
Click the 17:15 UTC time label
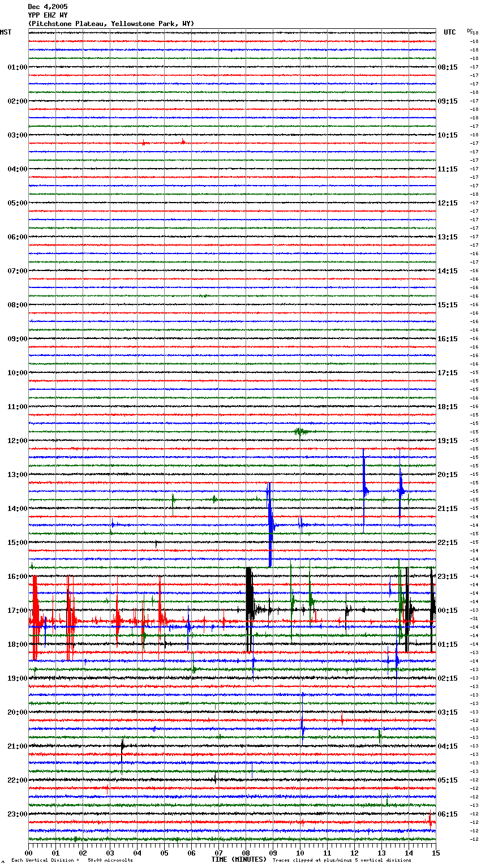coord(448,373)
